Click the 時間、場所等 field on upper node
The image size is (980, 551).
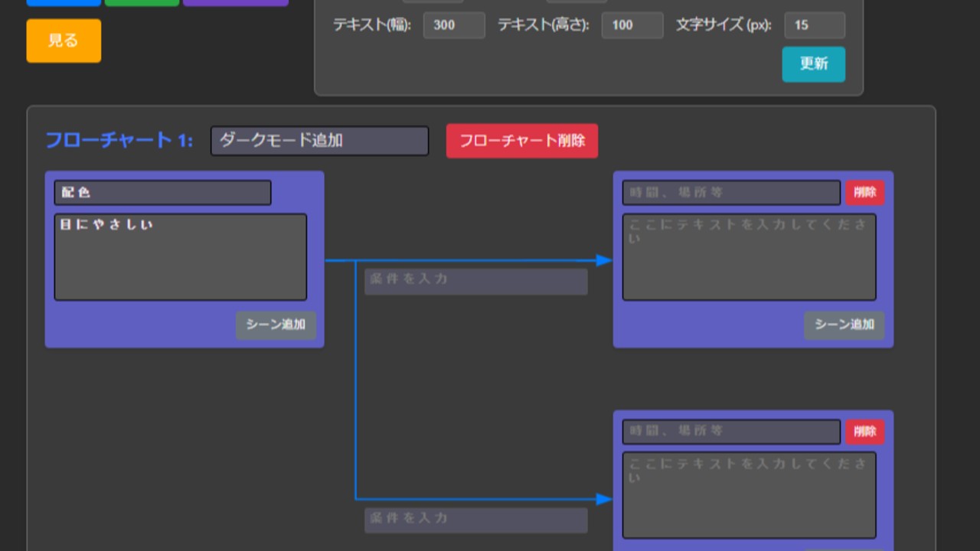tap(730, 193)
